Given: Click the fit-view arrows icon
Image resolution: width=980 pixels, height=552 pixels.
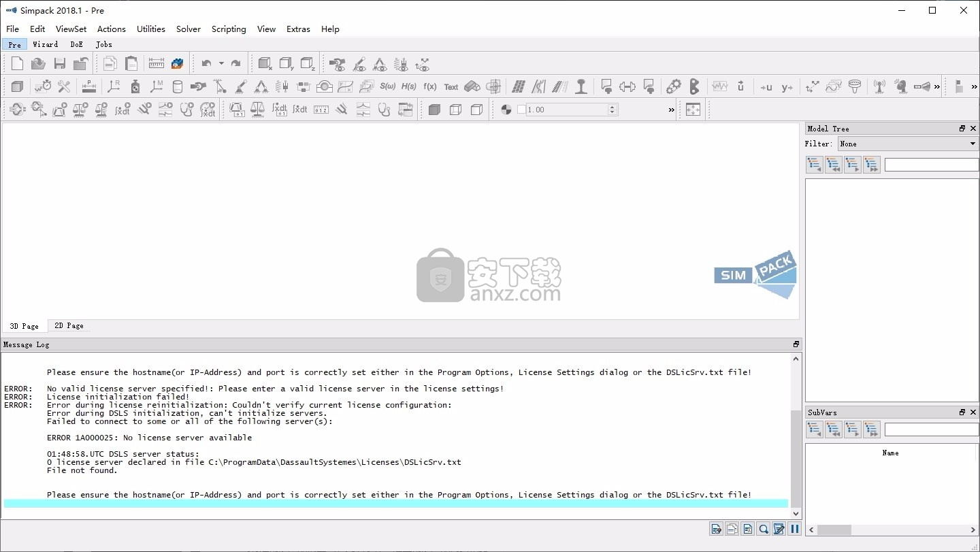Looking at the screenshot, I should [x=693, y=109].
